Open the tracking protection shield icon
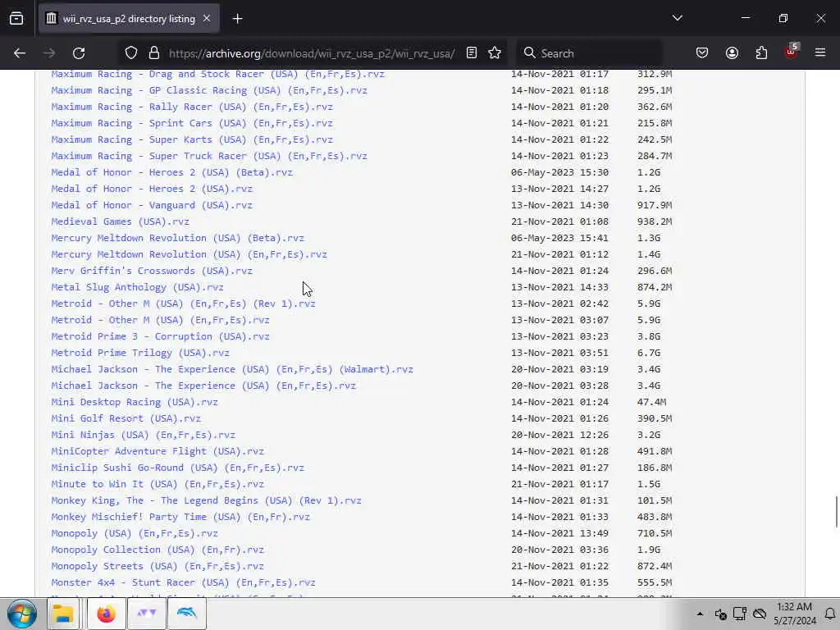This screenshot has height=630, width=840. pos(131,53)
